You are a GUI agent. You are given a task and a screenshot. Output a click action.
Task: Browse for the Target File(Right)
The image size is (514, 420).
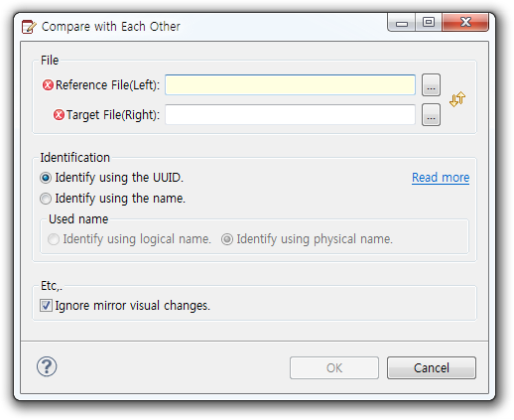[x=431, y=115]
